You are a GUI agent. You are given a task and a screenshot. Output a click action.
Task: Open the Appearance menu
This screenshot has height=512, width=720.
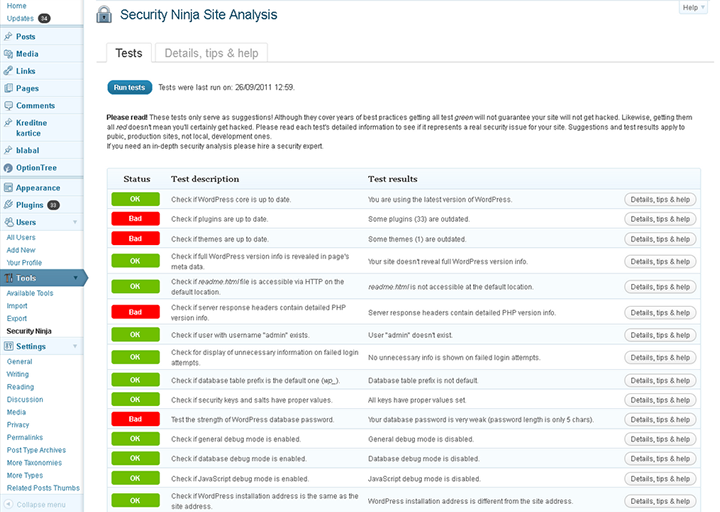point(38,188)
